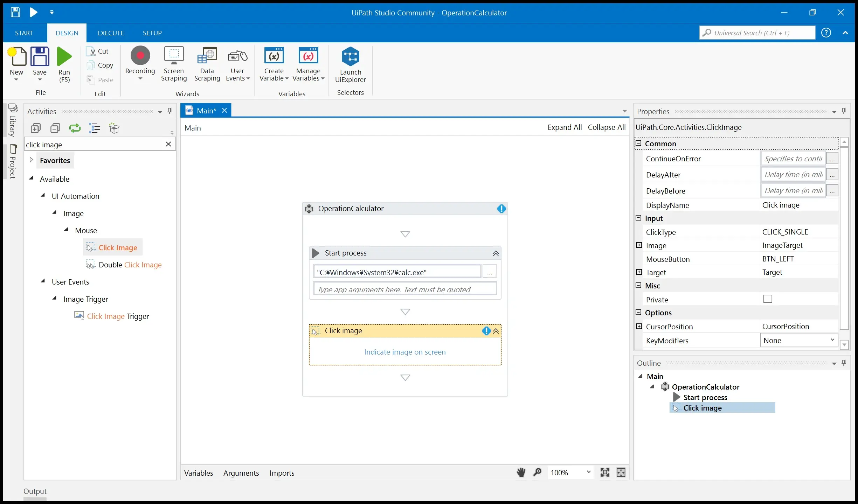The height and width of the screenshot is (504, 858).
Task: Launch UiExplorer
Action: (350, 65)
